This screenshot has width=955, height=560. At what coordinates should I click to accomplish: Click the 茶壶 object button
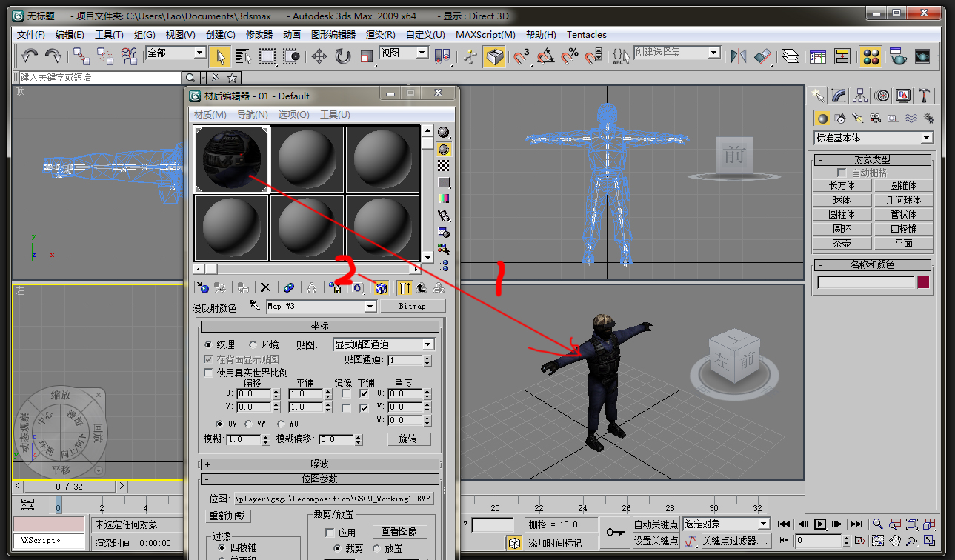(x=841, y=243)
